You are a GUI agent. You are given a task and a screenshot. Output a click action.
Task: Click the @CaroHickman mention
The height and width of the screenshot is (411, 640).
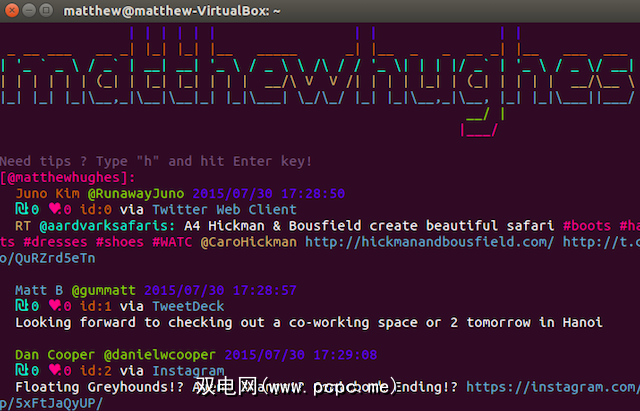[249, 242]
